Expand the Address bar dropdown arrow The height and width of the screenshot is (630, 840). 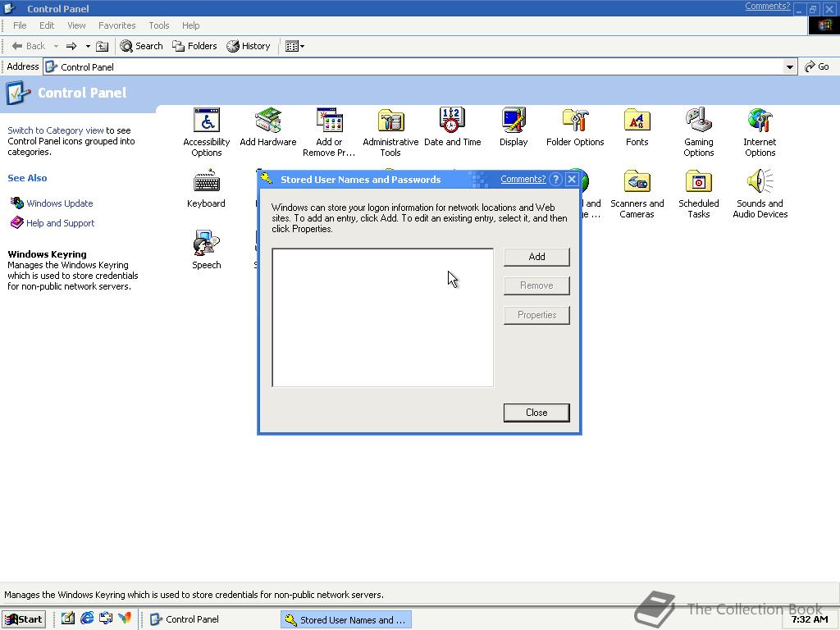790,67
